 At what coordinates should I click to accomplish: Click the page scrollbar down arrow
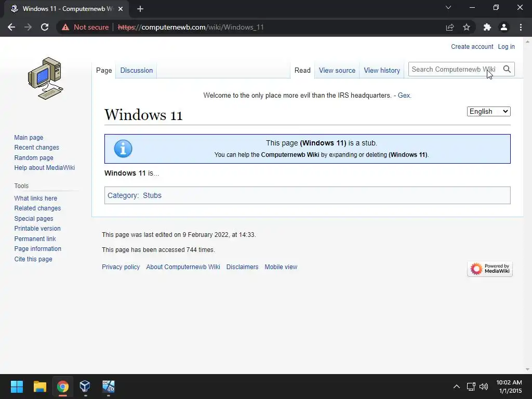(527, 369)
